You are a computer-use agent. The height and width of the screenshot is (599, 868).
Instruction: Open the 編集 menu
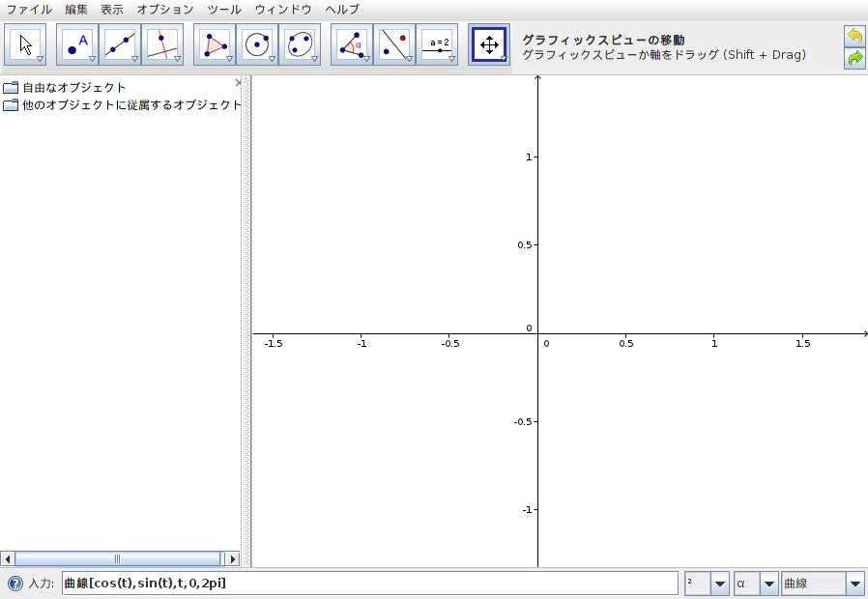tap(76, 10)
